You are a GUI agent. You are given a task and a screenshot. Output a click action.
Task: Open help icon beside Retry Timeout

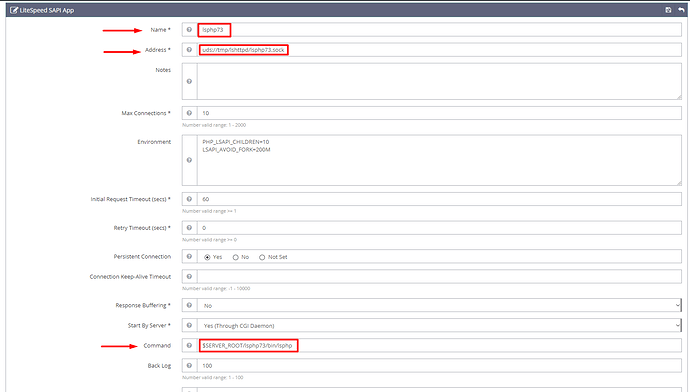click(189, 228)
